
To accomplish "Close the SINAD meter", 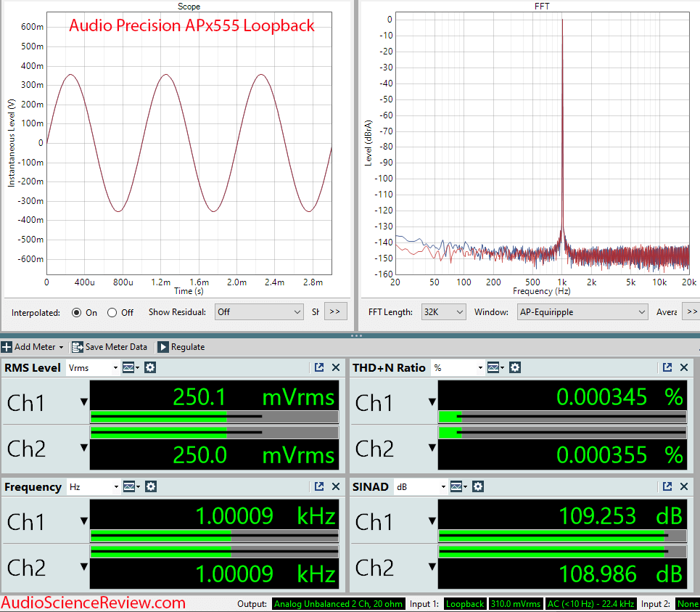I will 684,486.
